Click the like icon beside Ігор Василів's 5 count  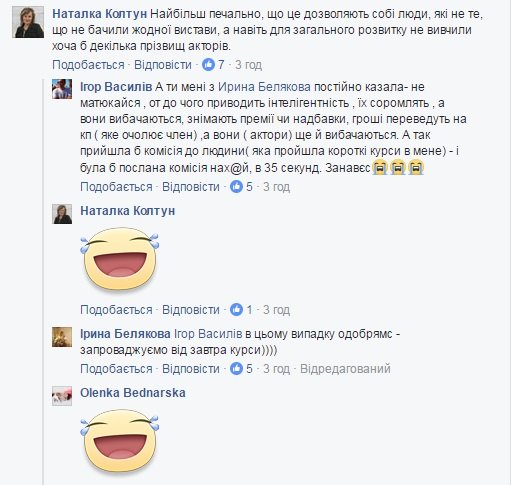click(236, 187)
